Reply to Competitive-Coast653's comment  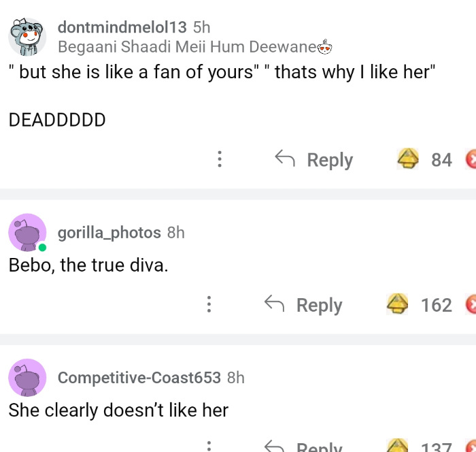click(x=303, y=447)
